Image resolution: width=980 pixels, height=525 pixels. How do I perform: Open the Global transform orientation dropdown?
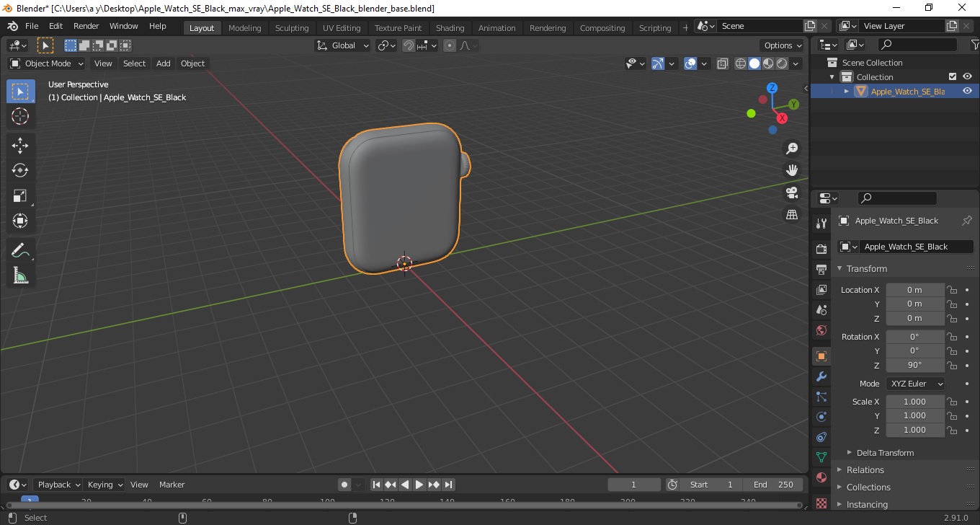pos(343,45)
